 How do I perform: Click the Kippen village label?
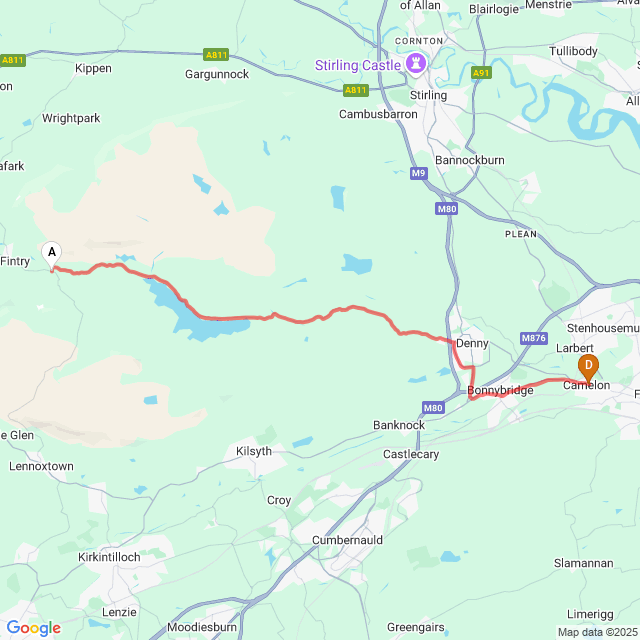pos(93,68)
